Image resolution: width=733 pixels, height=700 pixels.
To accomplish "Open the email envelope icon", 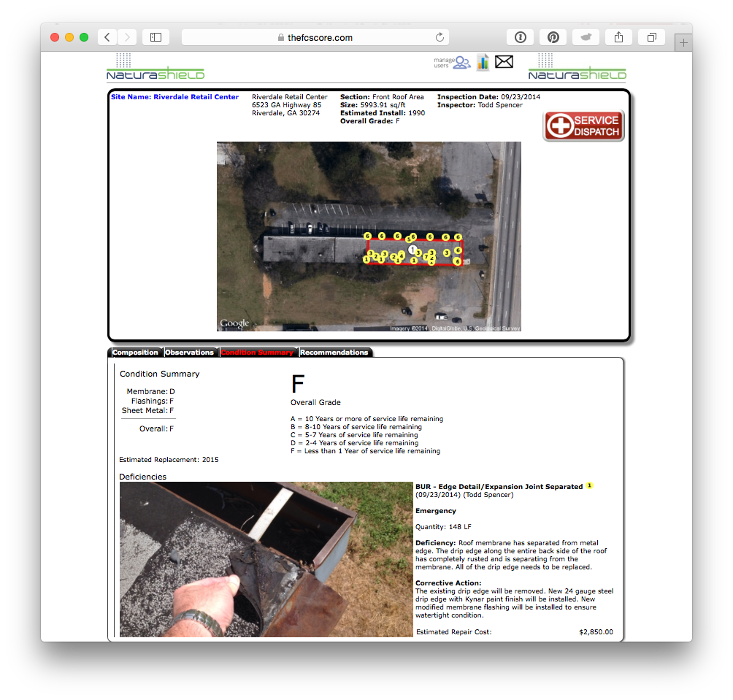I will click(504, 62).
